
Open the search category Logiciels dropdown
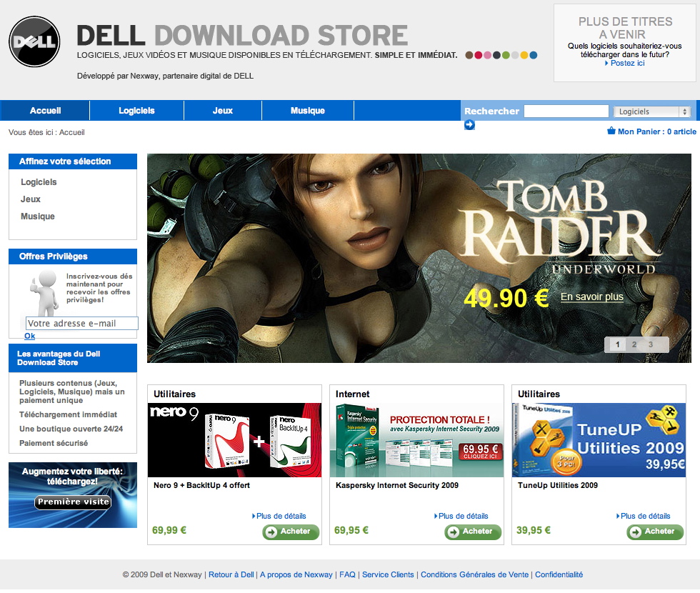click(x=651, y=111)
